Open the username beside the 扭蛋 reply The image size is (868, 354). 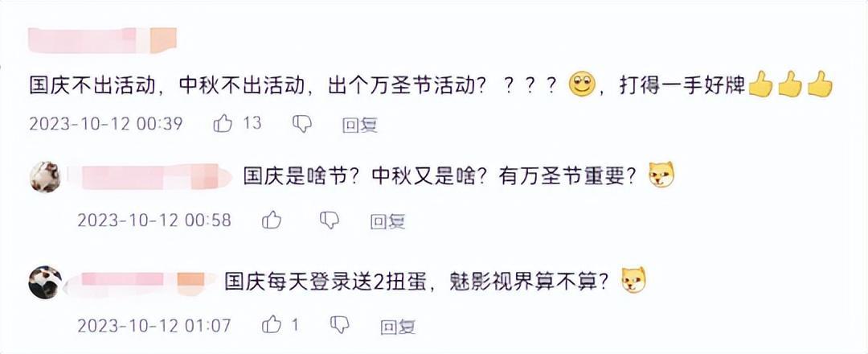(x=141, y=280)
